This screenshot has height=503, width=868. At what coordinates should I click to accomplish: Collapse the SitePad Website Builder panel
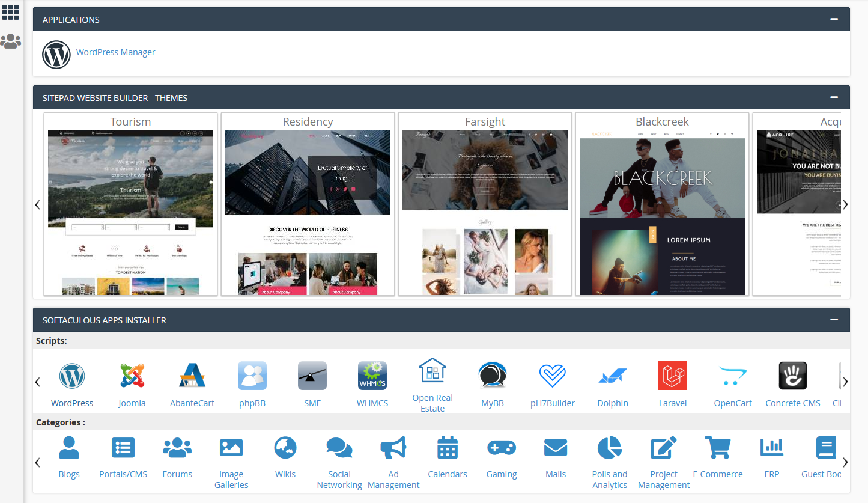coord(834,97)
